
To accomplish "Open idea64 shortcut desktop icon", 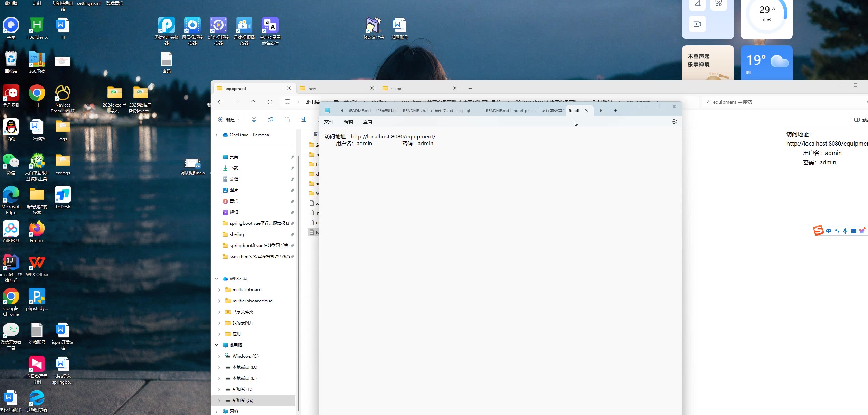I will (11, 268).
